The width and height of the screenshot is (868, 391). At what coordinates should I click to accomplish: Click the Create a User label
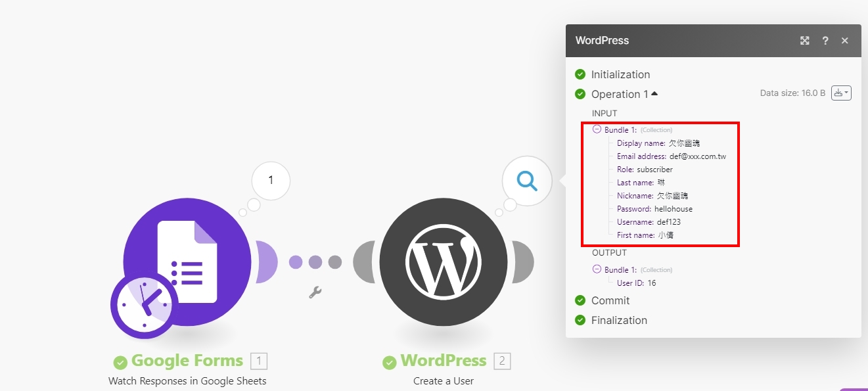[x=444, y=380]
